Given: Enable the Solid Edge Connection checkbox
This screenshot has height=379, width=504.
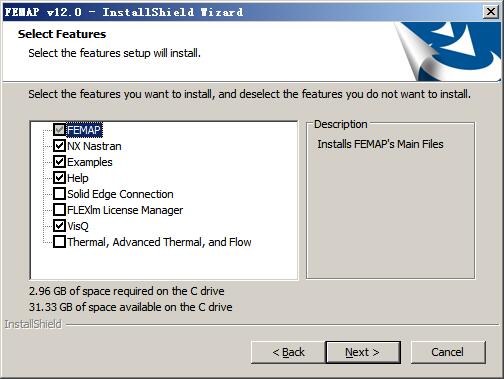Looking at the screenshot, I should point(59,193).
